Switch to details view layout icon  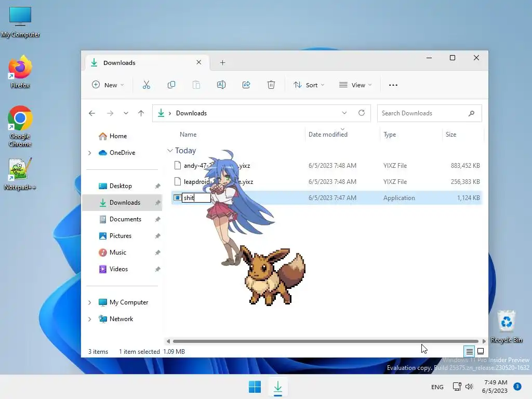pos(469,351)
